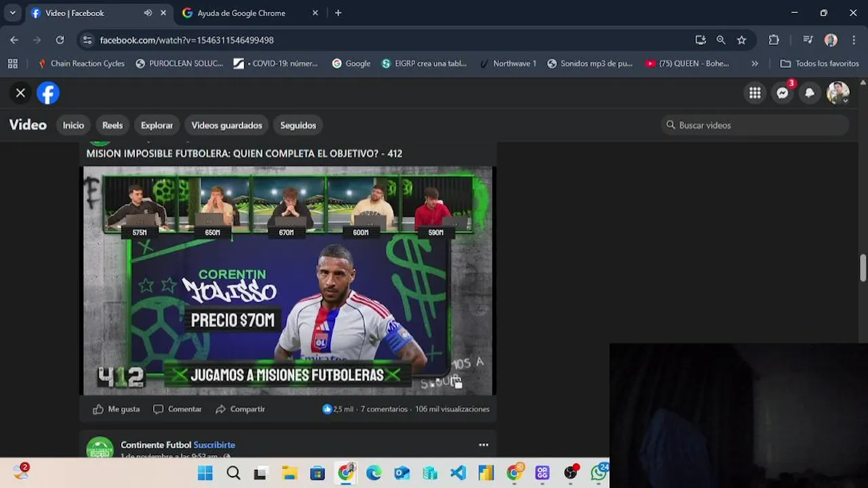This screenshot has height=488, width=868.
Task: Open the tab search dropdown arrow
Action: click(12, 13)
